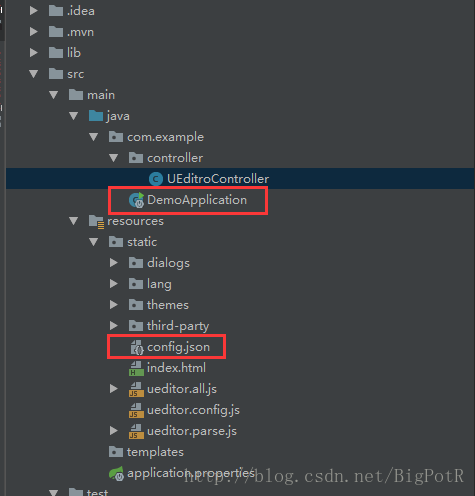
Task: Click the resources folder label
Action: 135,221
